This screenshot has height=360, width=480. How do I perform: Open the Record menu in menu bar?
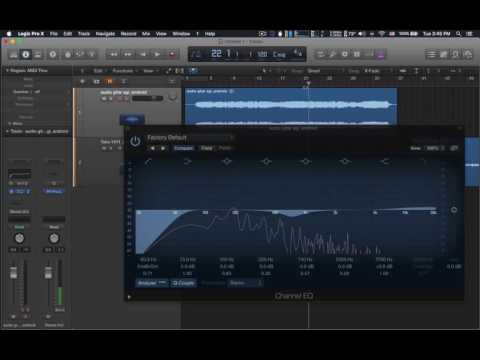point(128,34)
